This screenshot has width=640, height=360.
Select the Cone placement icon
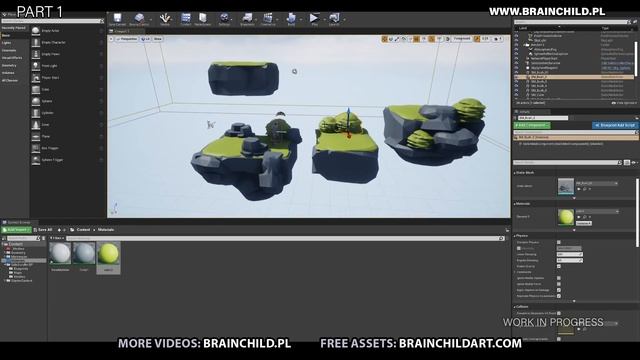point(36,125)
